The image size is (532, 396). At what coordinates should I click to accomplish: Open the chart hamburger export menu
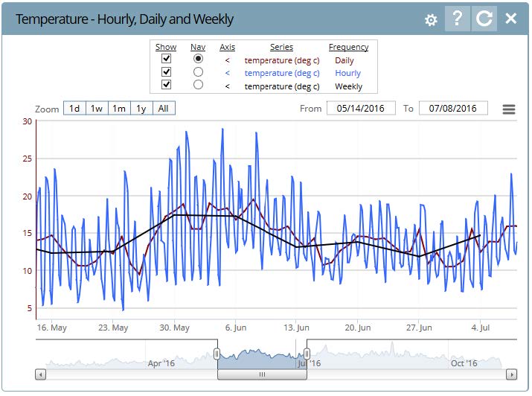[509, 109]
